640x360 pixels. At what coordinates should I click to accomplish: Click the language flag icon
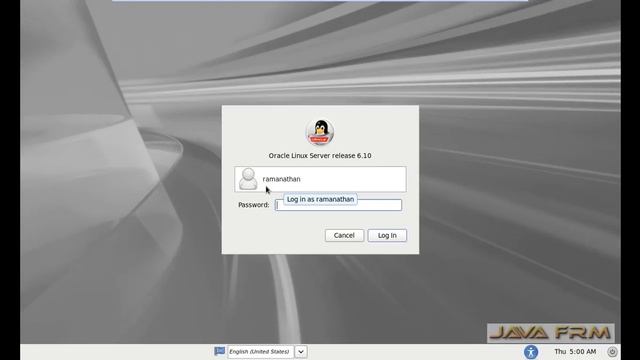220,351
